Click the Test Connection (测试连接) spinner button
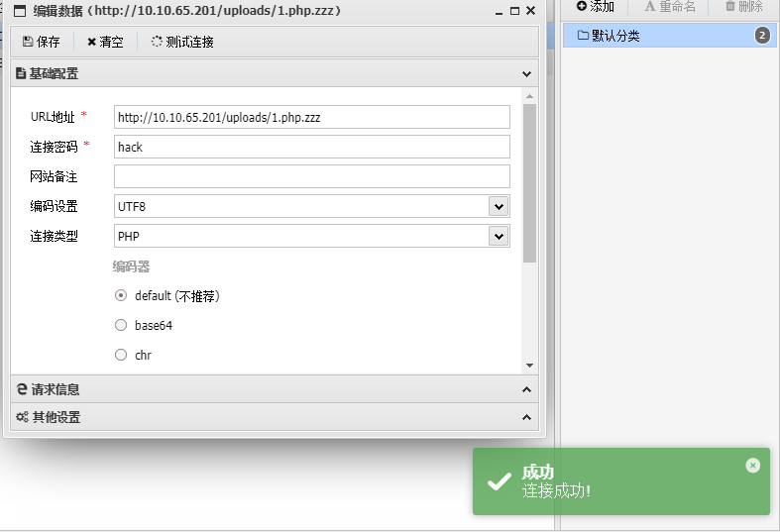Viewport: 780px width, 532px height. (x=181, y=42)
